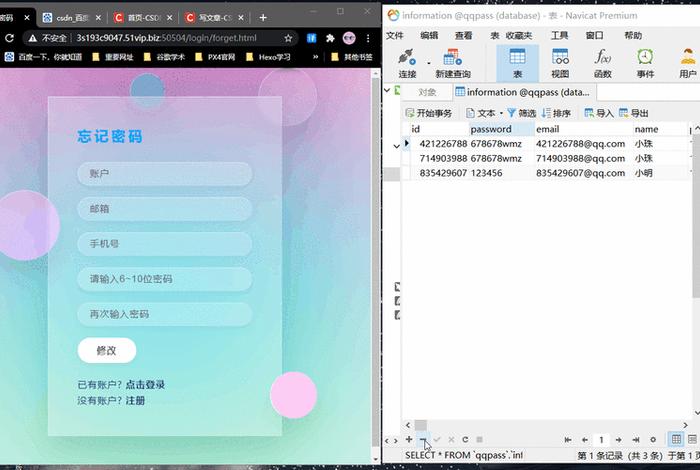Go to the last record page
The height and width of the screenshot is (470, 700).
click(x=636, y=440)
